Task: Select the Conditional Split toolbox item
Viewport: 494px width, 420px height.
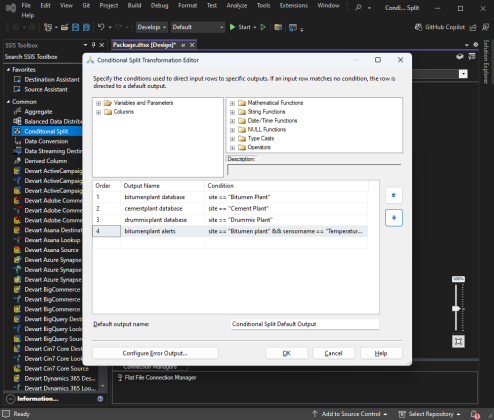Action: click(46, 131)
